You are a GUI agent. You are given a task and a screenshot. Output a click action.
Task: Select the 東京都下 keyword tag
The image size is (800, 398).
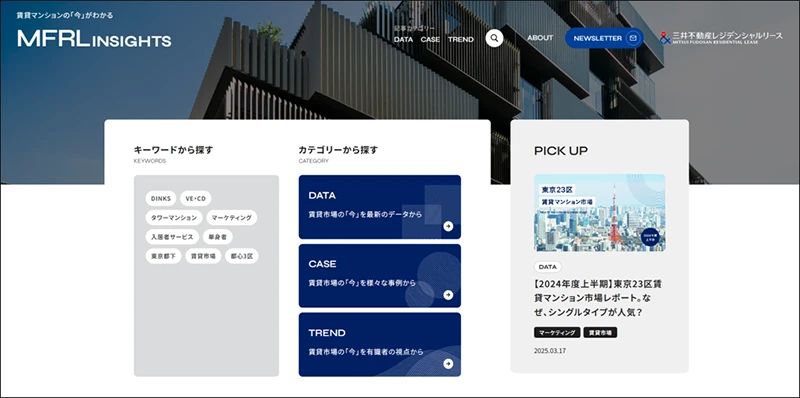163,256
